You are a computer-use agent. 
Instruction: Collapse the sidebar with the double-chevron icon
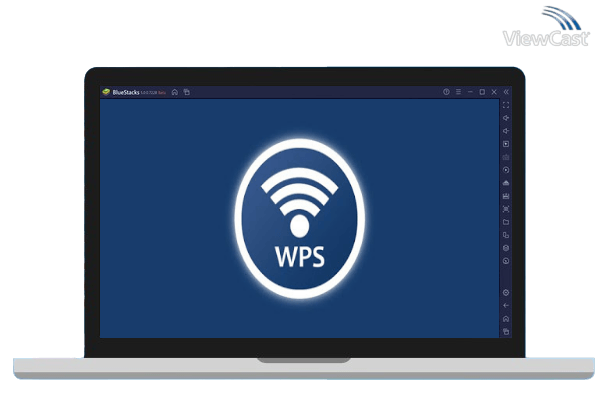(x=506, y=92)
